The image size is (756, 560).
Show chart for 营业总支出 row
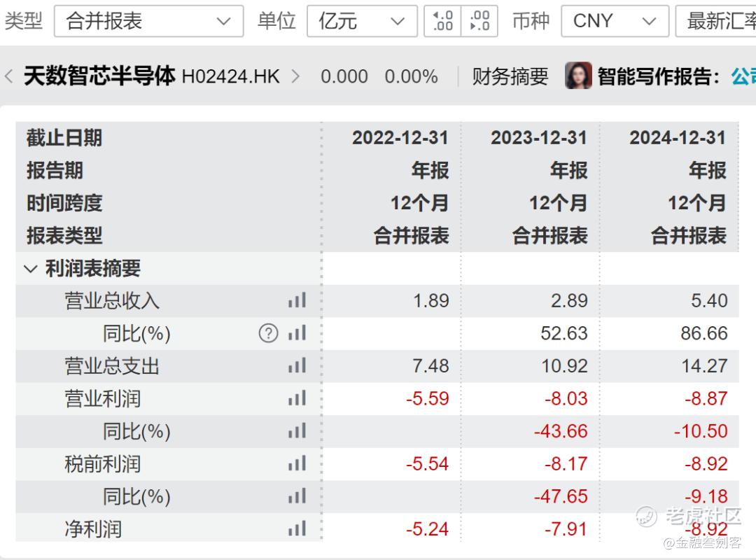pyautogui.click(x=297, y=365)
